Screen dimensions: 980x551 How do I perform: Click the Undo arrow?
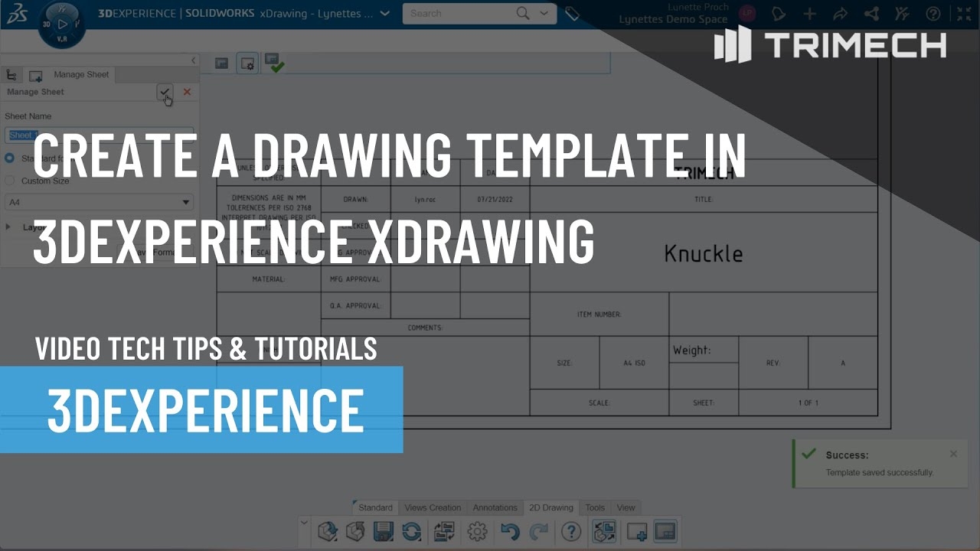(510, 531)
